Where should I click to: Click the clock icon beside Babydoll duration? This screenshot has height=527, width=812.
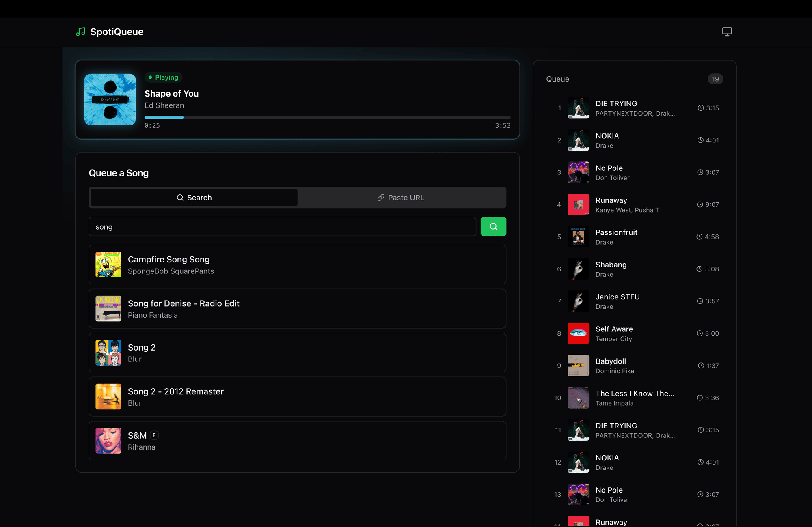coord(701,366)
